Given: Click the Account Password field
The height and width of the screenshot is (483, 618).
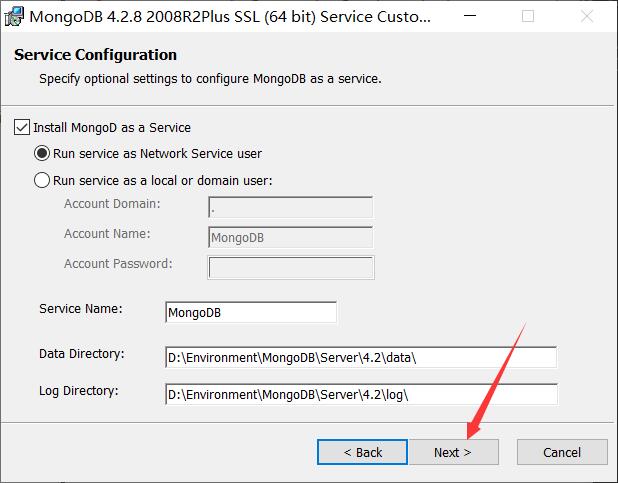Looking at the screenshot, I should click(291, 268).
